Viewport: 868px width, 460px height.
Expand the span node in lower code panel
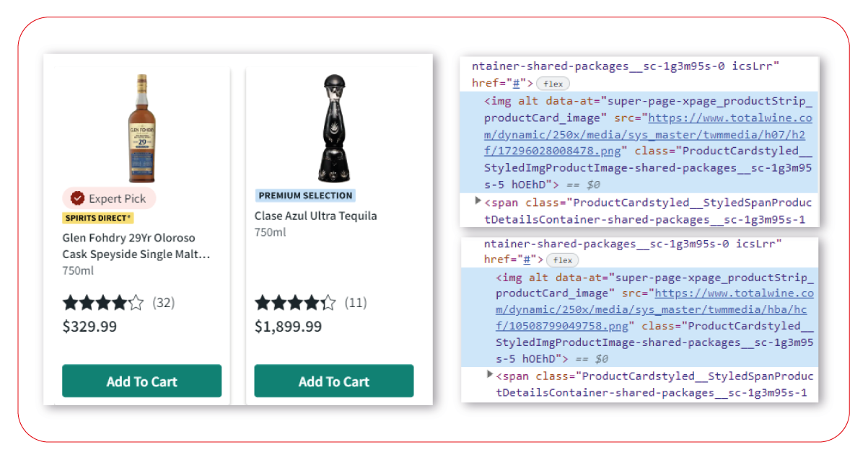point(490,374)
